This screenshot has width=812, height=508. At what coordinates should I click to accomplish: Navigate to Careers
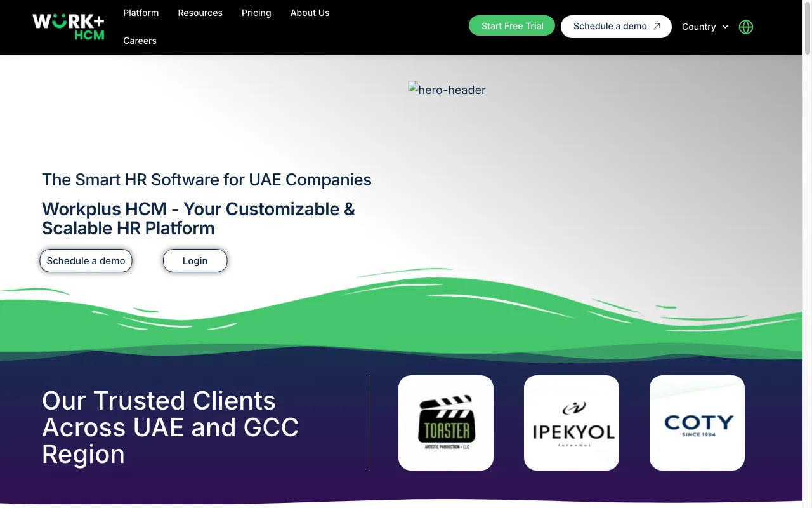[x=140, y=41]
